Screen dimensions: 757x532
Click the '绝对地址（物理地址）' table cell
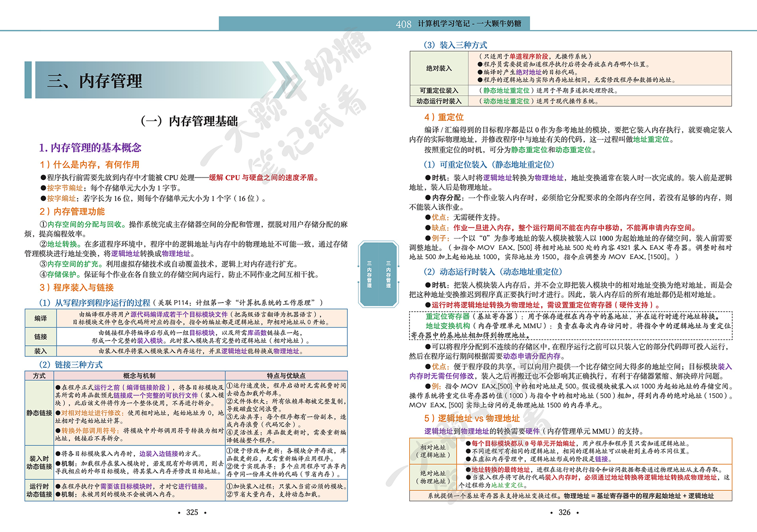coord(433,477)
